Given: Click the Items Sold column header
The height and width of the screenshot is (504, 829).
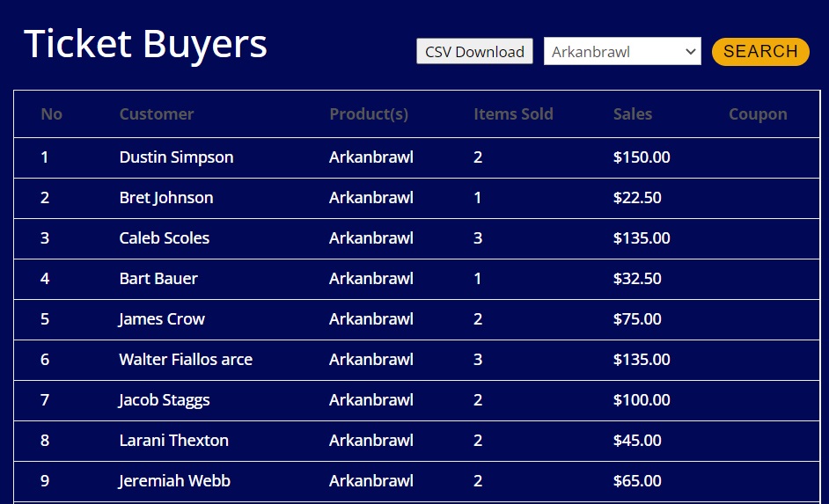Looking at the screenshot, I should [513, 114].
